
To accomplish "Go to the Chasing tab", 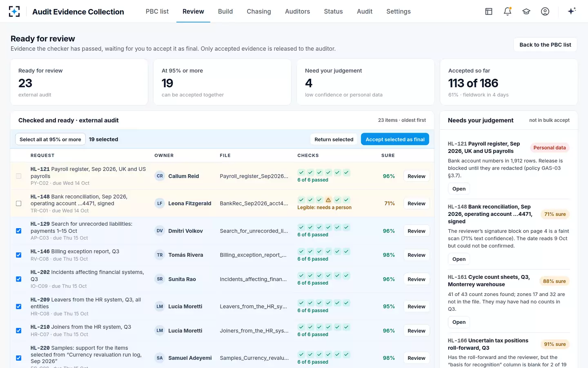I will click(x=259, y=11).
